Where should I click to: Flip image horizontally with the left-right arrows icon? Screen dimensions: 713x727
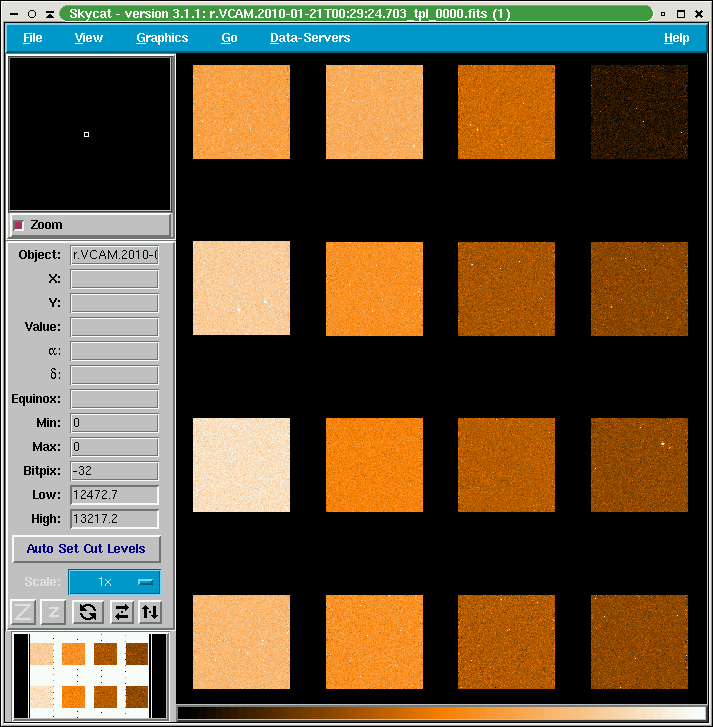120,612
